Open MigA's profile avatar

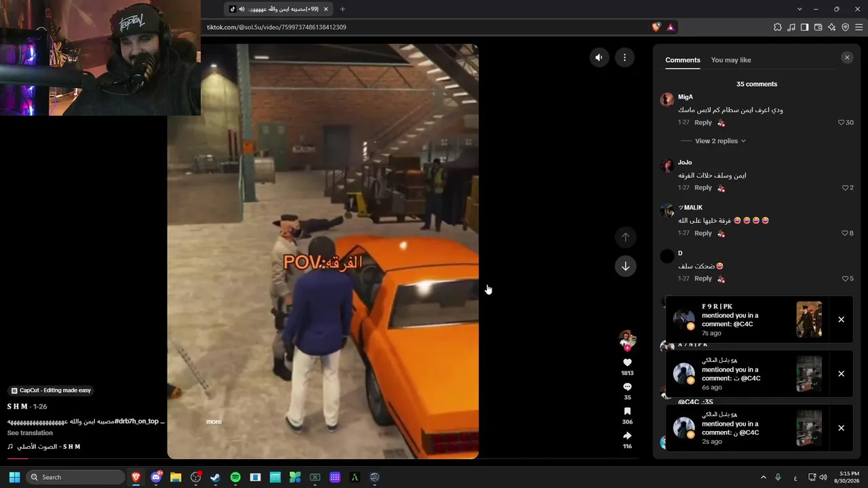click(667, 100)
